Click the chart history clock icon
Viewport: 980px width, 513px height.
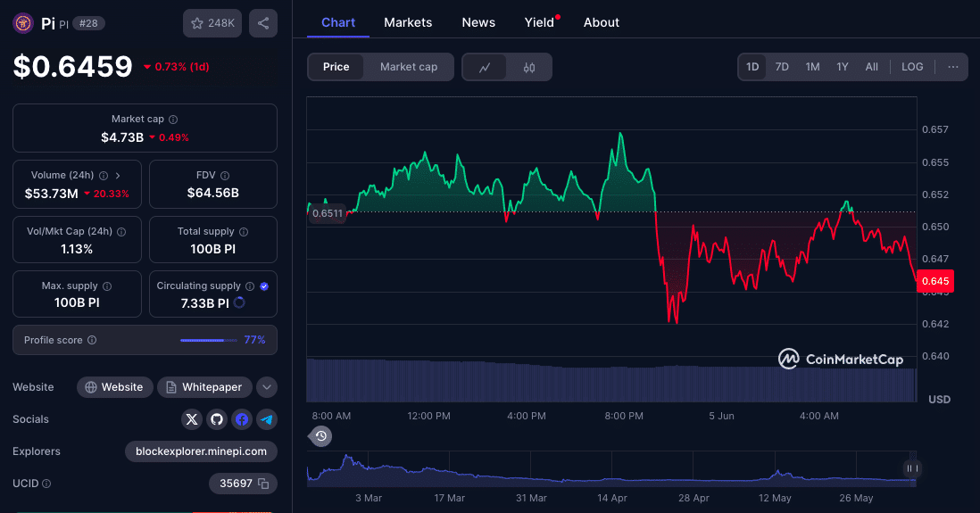[x=320, y=436]
